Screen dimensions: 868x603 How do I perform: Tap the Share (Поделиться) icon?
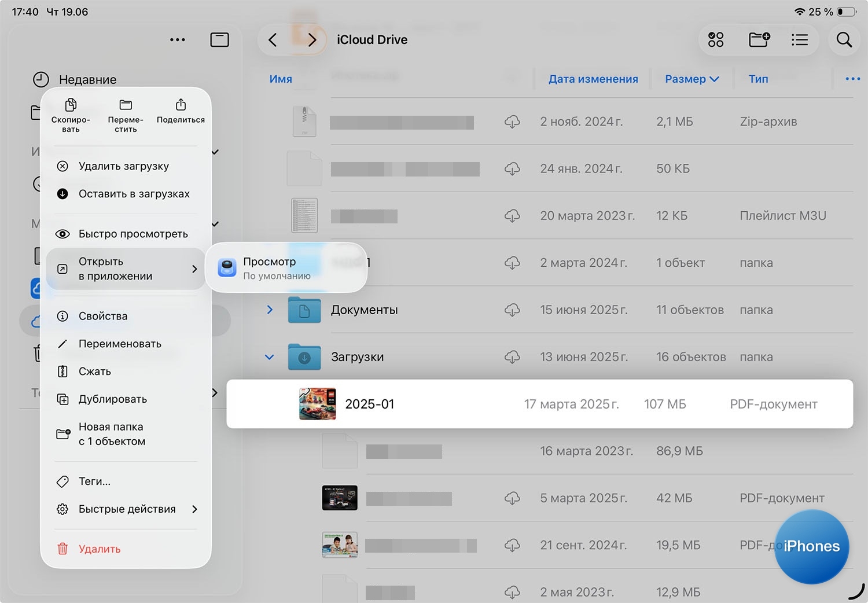pyautogui.click(x=181, y=105)
